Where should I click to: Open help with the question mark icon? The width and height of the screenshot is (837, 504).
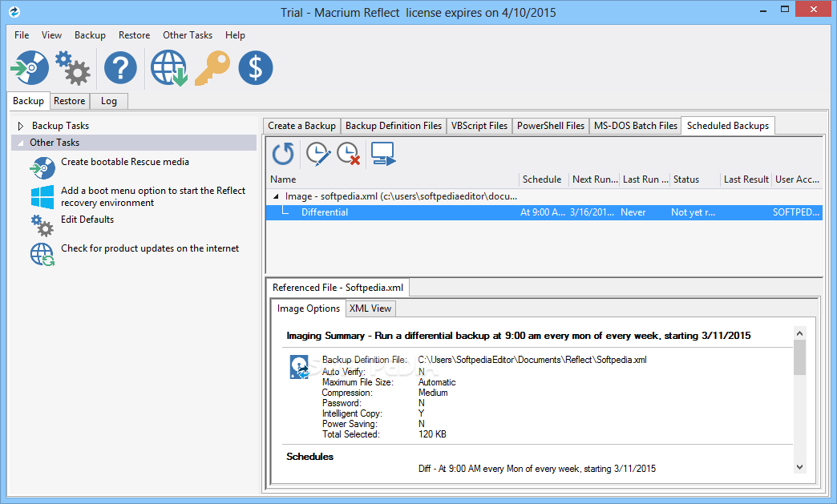pos(120,68)
